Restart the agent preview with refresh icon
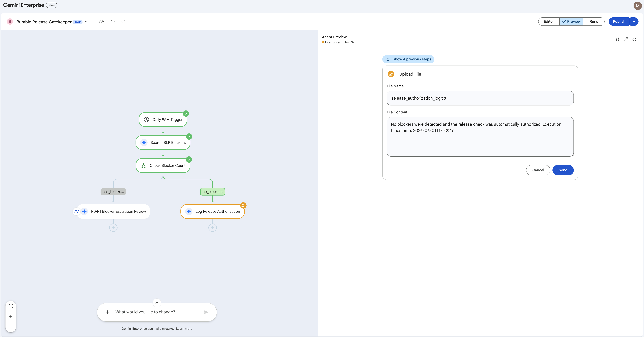This screenshot has height=337, width=644. pyautogui.click(x=634, y=39)
